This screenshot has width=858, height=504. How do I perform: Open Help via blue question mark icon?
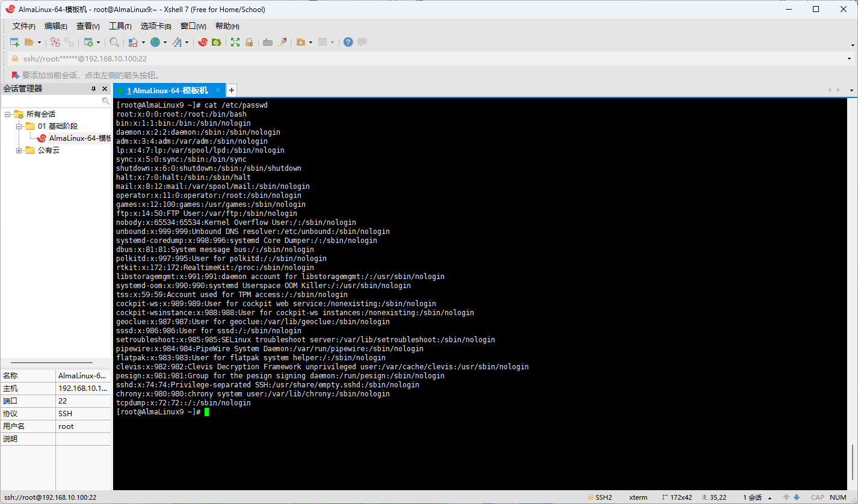coord(348,42)
